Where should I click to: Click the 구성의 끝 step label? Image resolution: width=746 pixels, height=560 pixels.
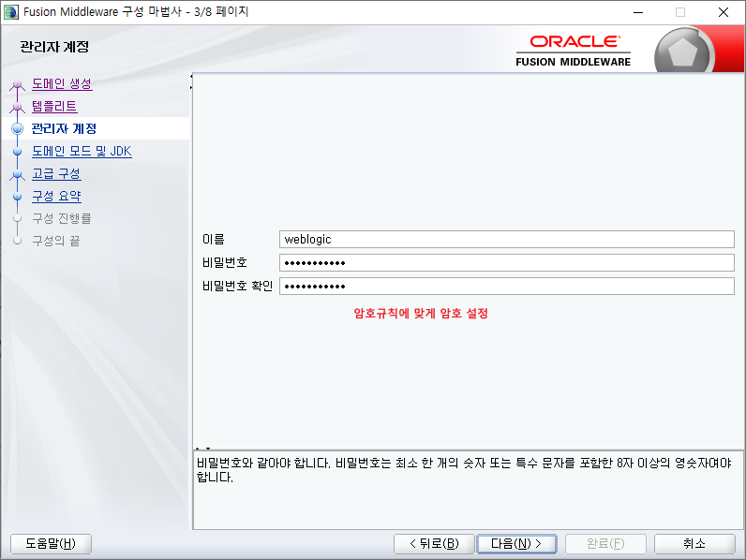[x=55, y=241]
